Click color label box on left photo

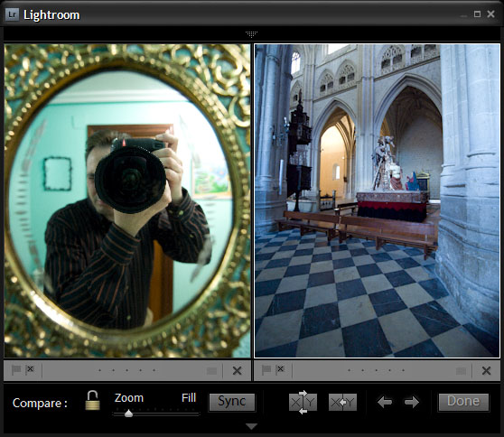pos(211,371)
